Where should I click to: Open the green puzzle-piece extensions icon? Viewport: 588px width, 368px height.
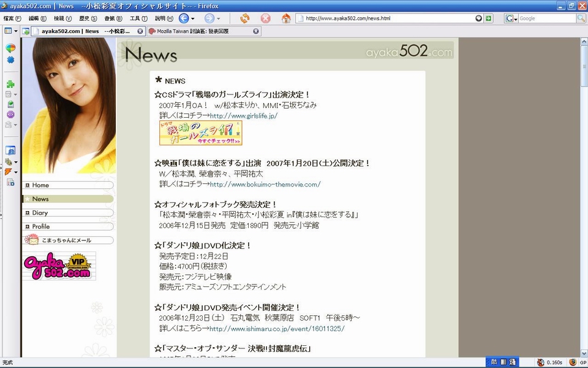(x=10, y=84)
